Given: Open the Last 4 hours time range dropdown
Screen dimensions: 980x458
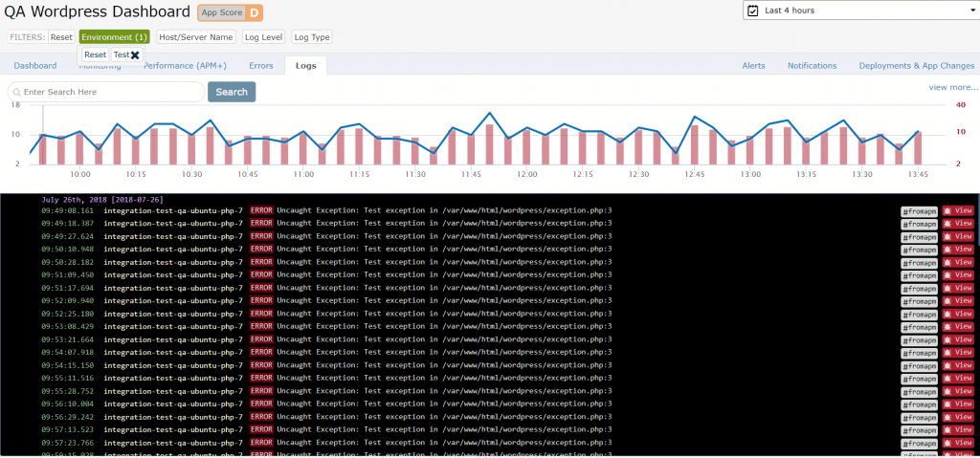Looking at the screenshot, I should tap(860, 11).
